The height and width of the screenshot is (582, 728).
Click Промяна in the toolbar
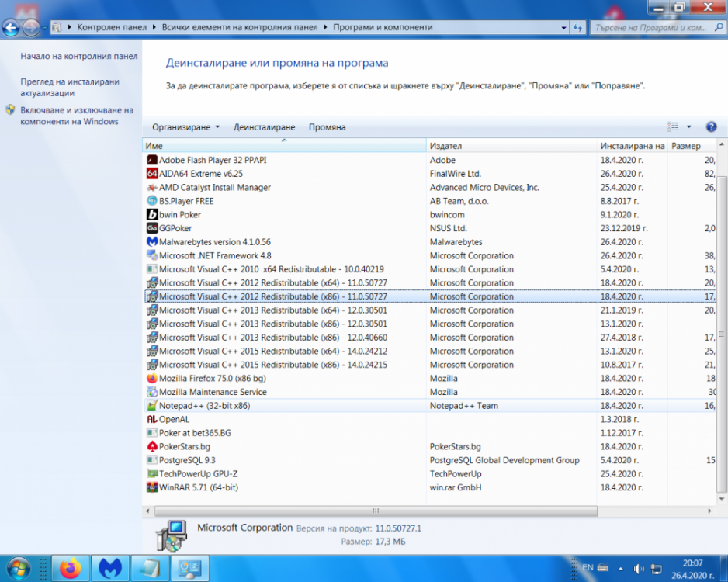pos(328,127)
